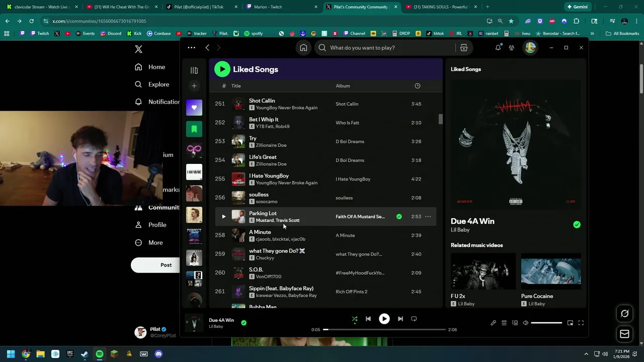The width and height of the screenshot is (644, 362).
Task: Open the Browse icon inside Spotify's search bar
Action: click(x=464, y=47)
